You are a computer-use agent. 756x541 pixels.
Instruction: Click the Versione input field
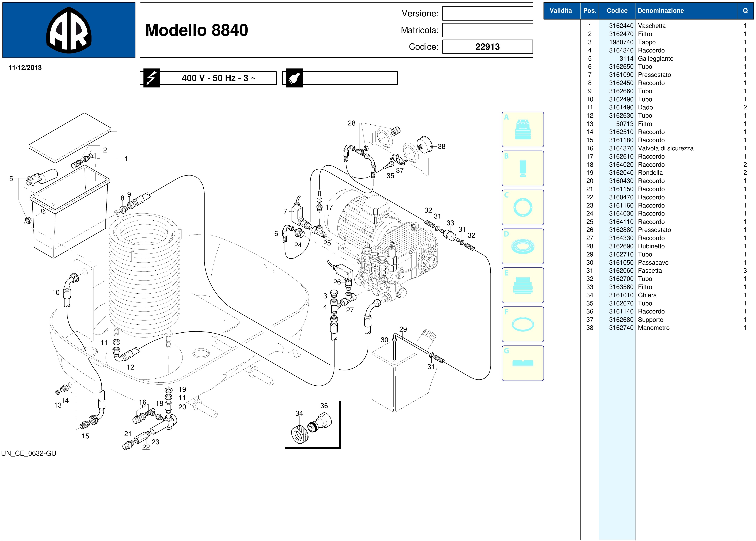click(x=487, y=14)
